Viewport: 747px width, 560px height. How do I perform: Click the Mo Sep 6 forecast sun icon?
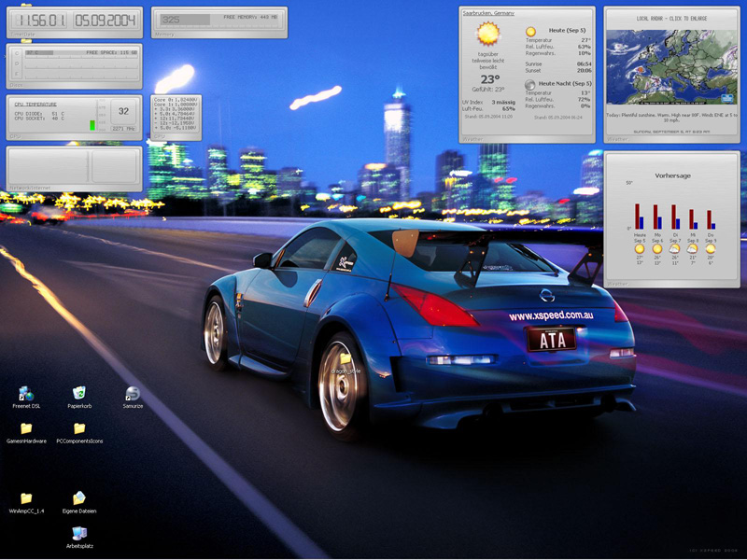657,248
